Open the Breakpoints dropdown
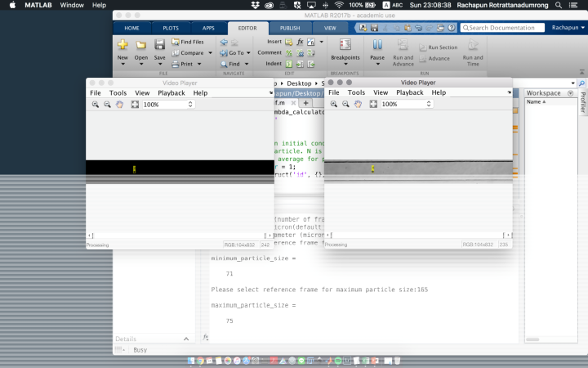588x368 pixels. (x=345, y=58)
